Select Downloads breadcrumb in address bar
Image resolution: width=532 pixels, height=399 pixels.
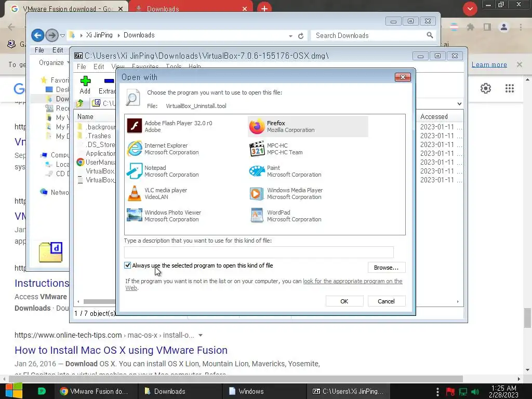coord(139,35)
